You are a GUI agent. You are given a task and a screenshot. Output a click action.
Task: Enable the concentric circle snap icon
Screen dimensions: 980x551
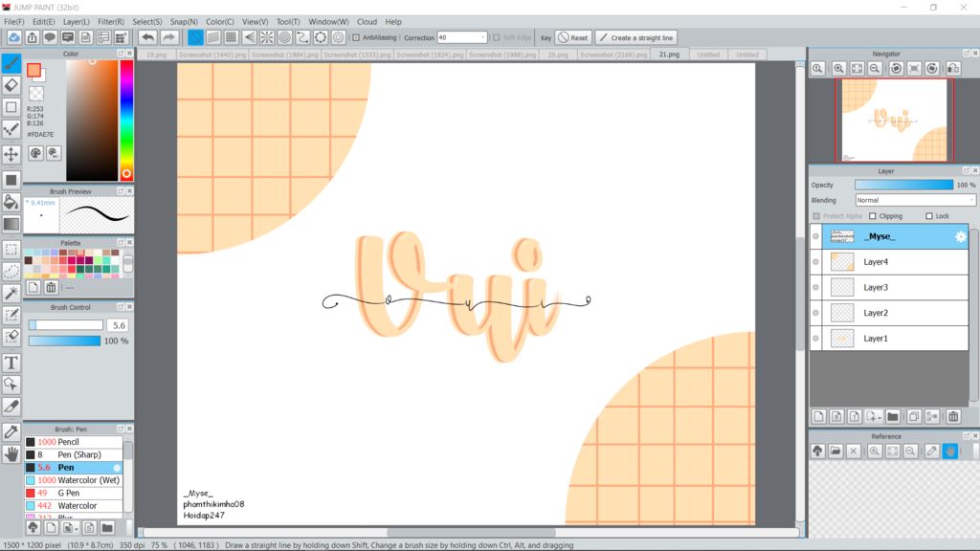click(285, 37)
